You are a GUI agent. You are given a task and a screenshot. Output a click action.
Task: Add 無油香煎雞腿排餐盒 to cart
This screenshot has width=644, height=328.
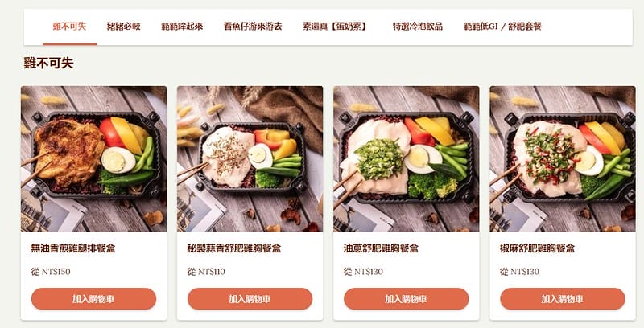click(x=93, y=299)
